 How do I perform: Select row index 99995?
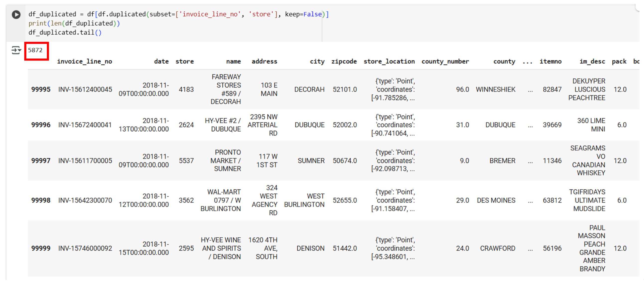point(41,89)
